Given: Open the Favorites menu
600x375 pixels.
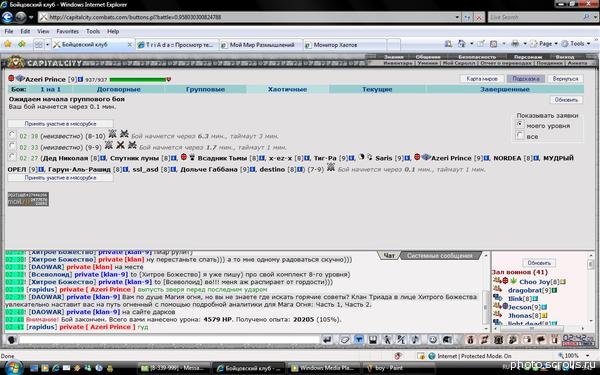Looking at the screenshot, I should point(67,31).
